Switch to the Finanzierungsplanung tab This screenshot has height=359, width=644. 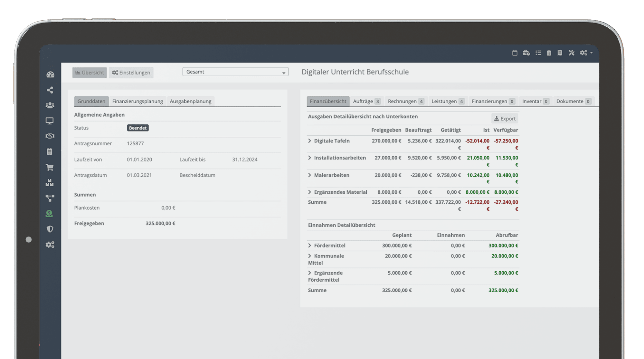click(x=137, y=101)
